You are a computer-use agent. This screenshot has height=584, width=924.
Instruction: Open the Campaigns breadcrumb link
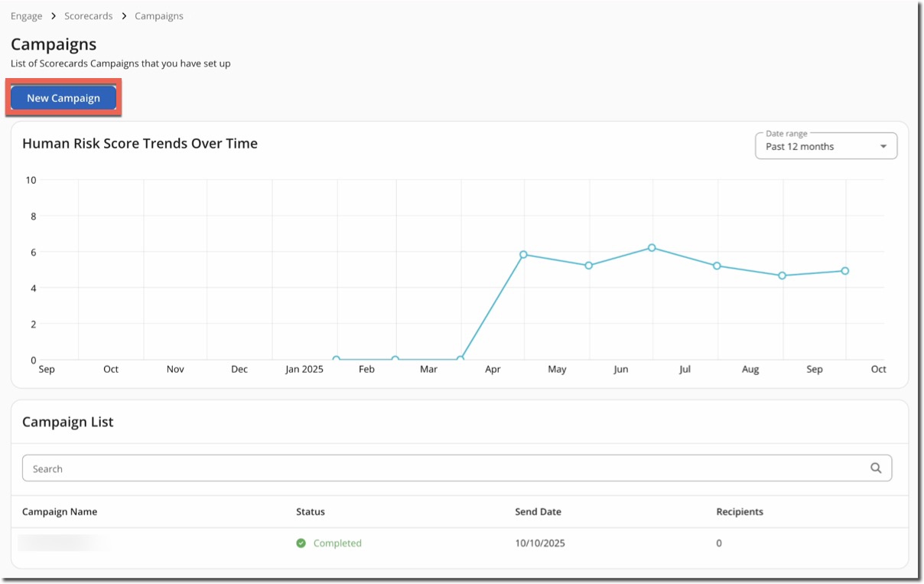coord(158,15)
